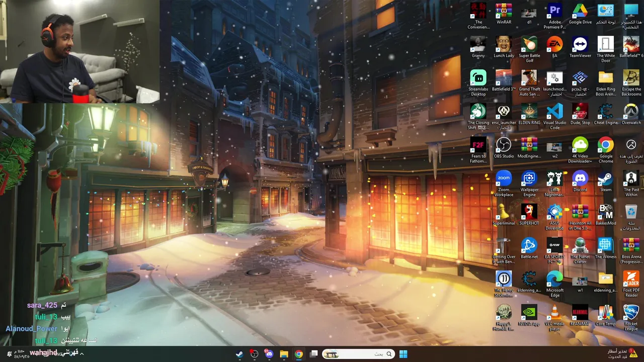Select the ModEngine archive file
Viewport: 644px width, 362px height.
529,148
